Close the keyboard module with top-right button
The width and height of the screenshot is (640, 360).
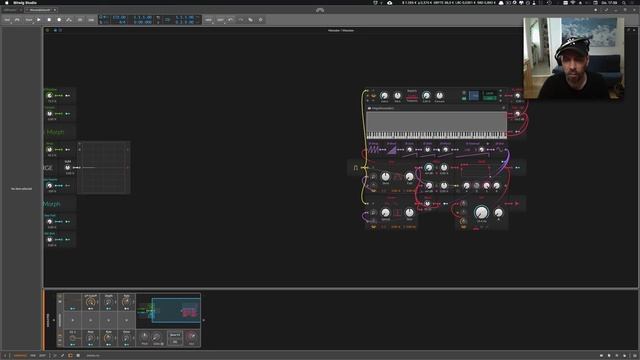tap(503, 108)
